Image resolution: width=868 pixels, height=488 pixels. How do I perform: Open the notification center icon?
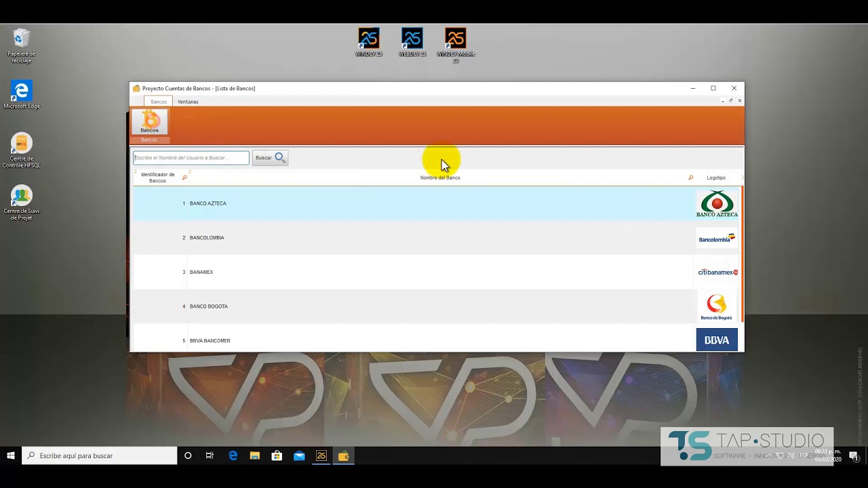point(854,455)
